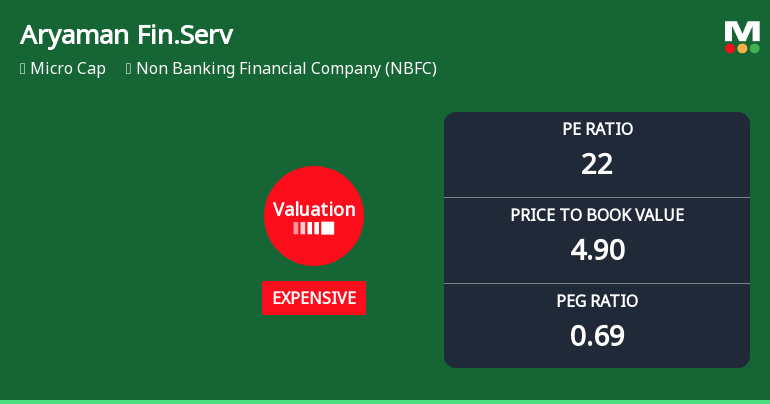Click the orange dot under the M logo

[x=742, y=48]
